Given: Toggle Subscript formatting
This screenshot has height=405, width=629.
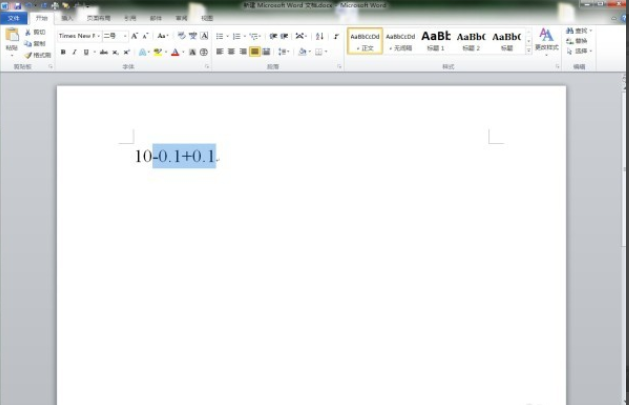Looking at the screenshot, I should click(115, 52).
